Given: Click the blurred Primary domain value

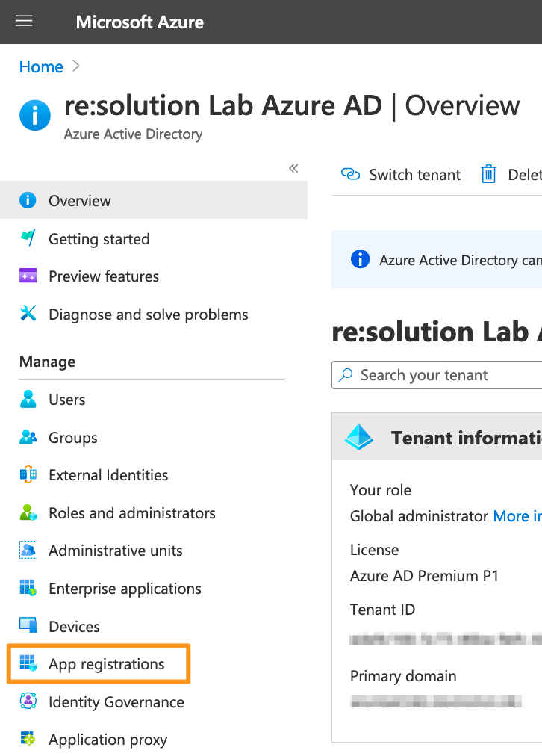Looking at the screenshot, I should [436, 701].
